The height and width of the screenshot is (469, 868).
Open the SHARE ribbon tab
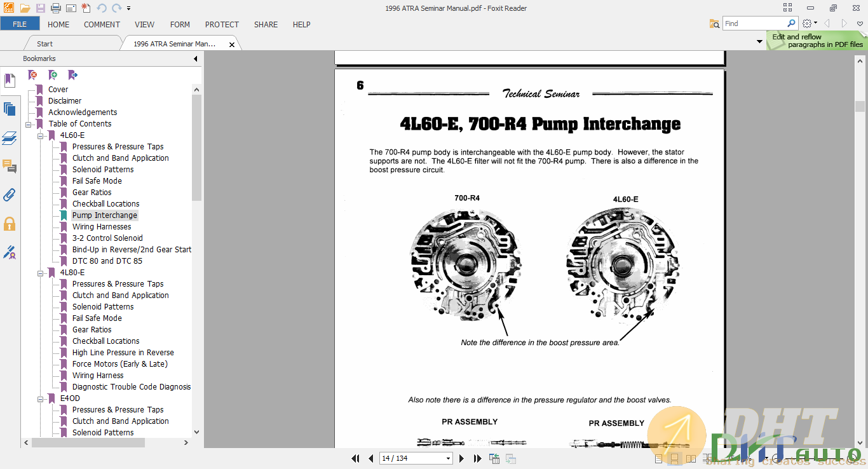click(266, 24)
